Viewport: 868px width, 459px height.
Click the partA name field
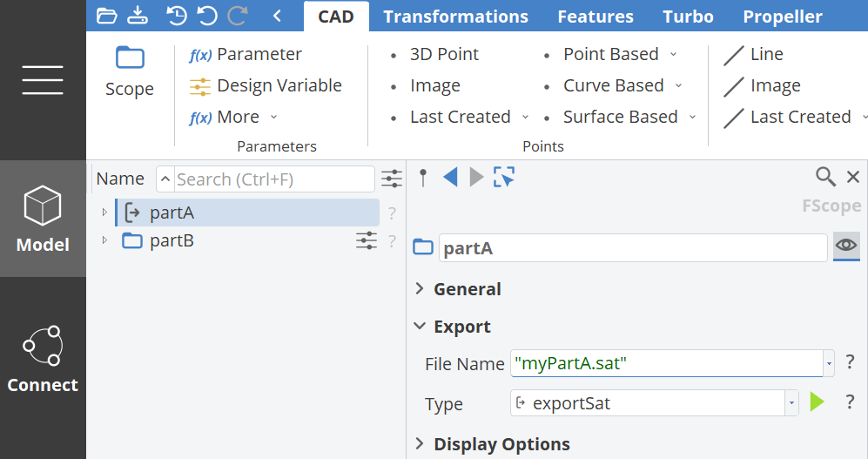click(633, 248)
